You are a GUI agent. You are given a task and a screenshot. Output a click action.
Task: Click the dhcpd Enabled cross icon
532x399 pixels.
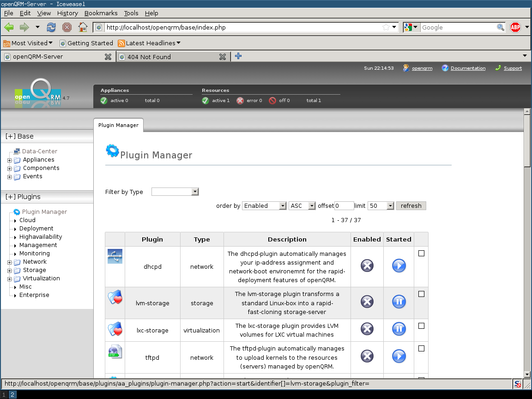[367, 266]
